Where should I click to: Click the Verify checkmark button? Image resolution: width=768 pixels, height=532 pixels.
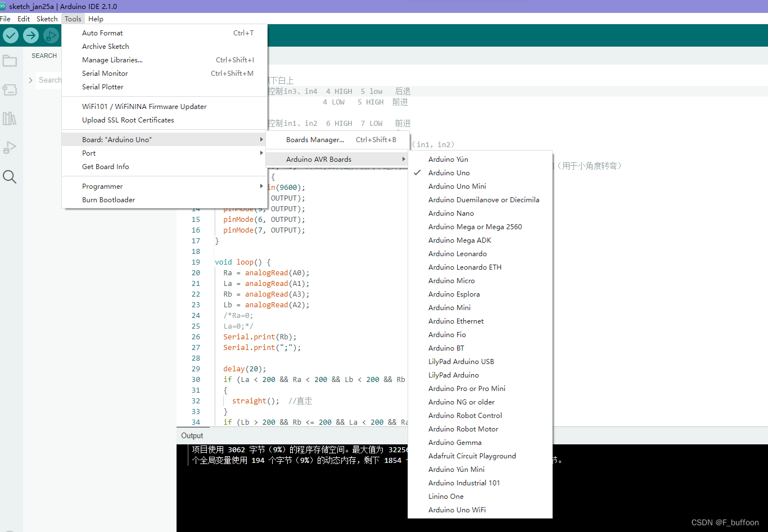click(11, 35)
